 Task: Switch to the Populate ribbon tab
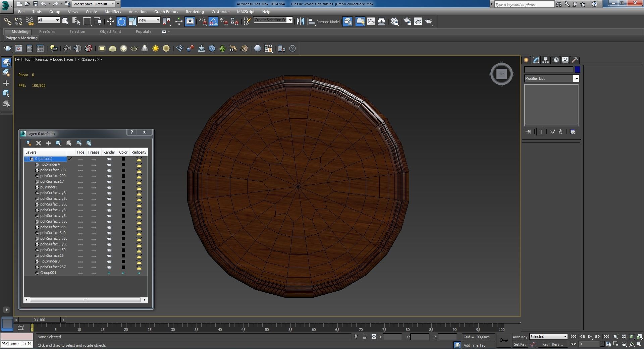pyautogui.click(x=143, y=32)
